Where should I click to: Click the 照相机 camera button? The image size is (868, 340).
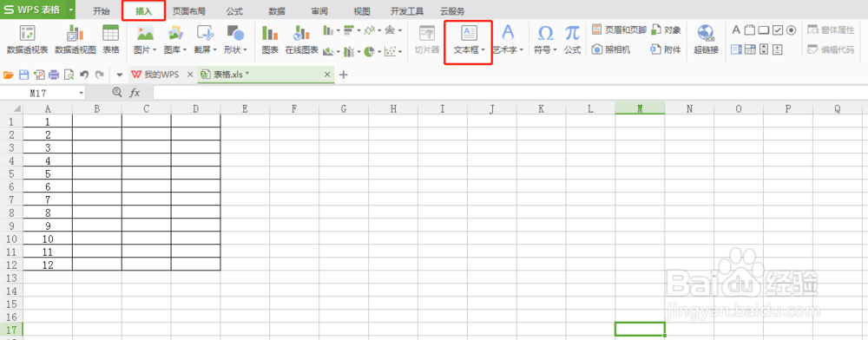pyautogui.click(x=610, y=49)
